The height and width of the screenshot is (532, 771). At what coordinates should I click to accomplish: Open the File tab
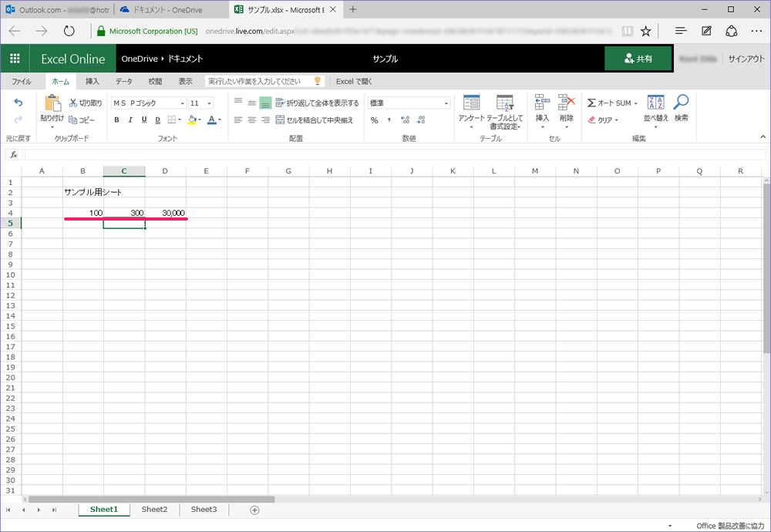pyautogui.click(x=22, y=81)
